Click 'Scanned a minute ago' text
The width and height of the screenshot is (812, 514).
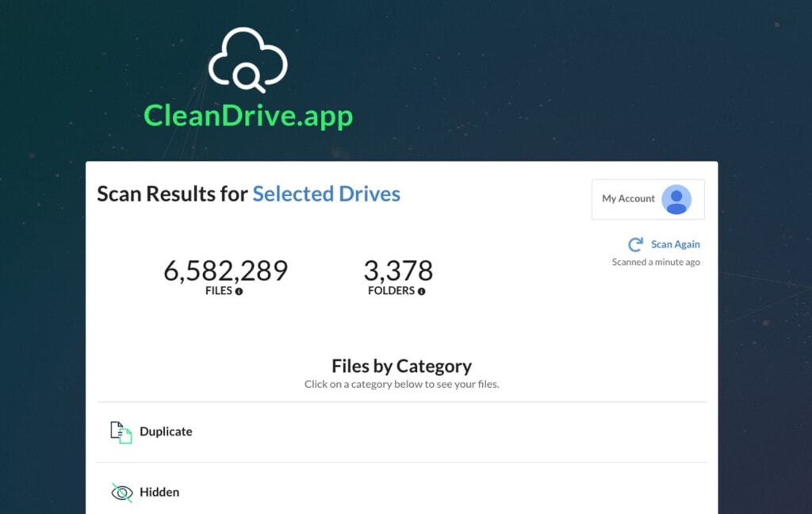(656, 263)
